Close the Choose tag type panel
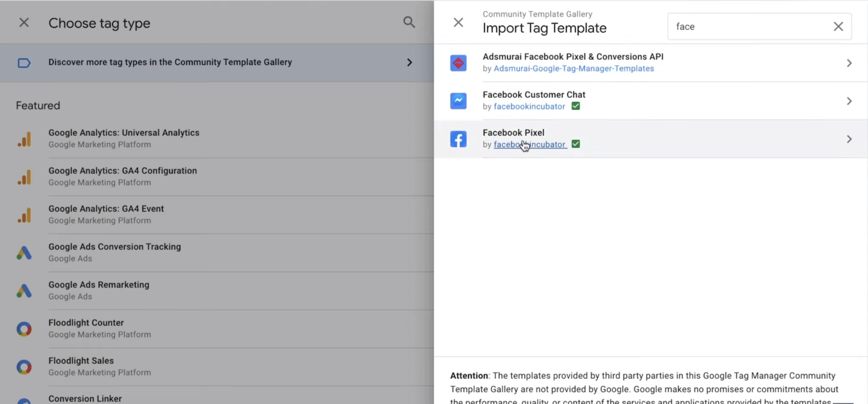The image size is (868, 404). pyautogui.click(x=24, y=23)
